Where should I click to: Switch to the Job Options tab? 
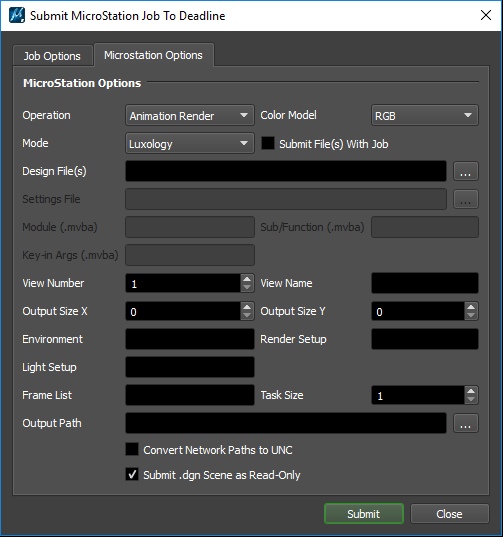(52, 56)
